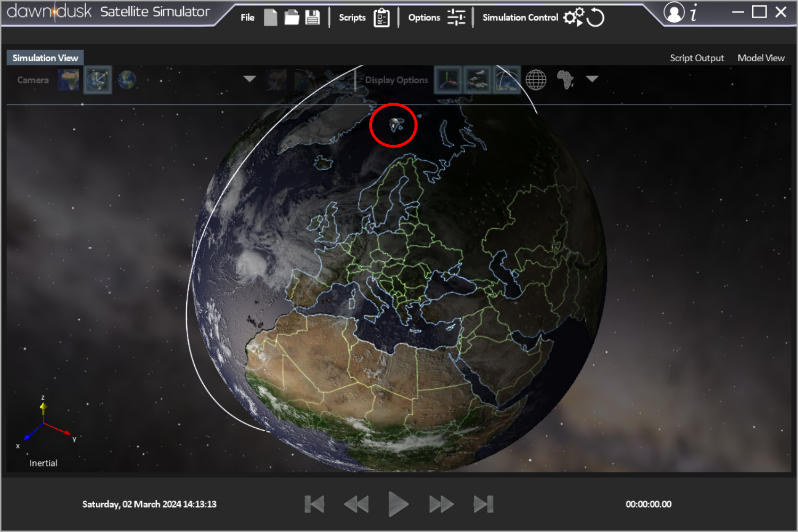Open the Options menu
Viewport: 798px width, 532px height.
click(424, 18)
